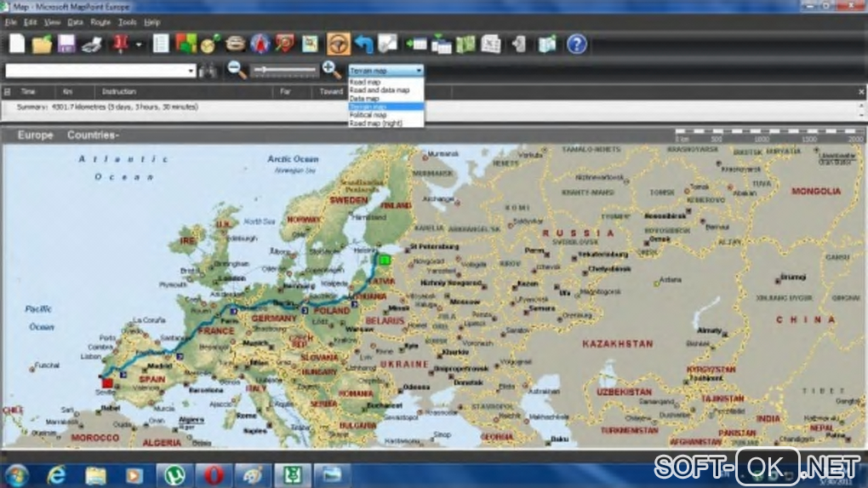Viewport: 868px width, 488px height.
Task: Click the zoom level slider
Action: (x=284, y=70)
